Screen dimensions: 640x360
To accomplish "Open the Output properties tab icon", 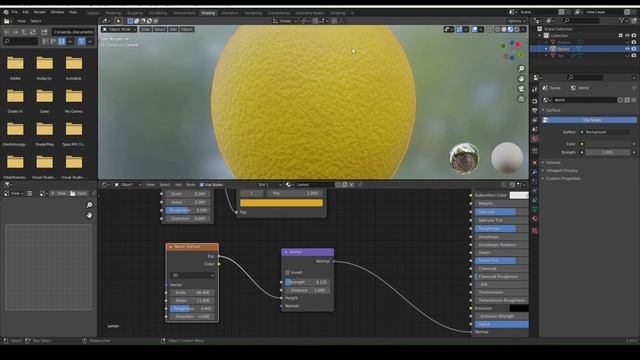I will [535, 111].
